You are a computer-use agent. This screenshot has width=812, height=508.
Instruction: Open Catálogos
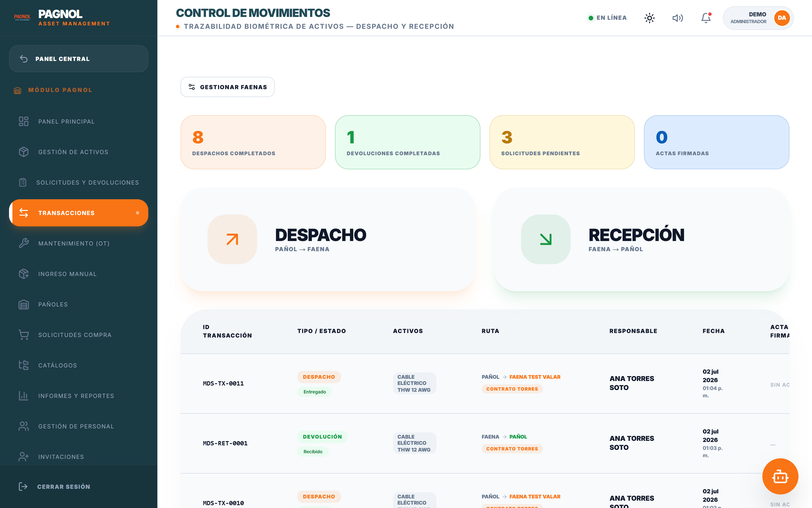78,365
